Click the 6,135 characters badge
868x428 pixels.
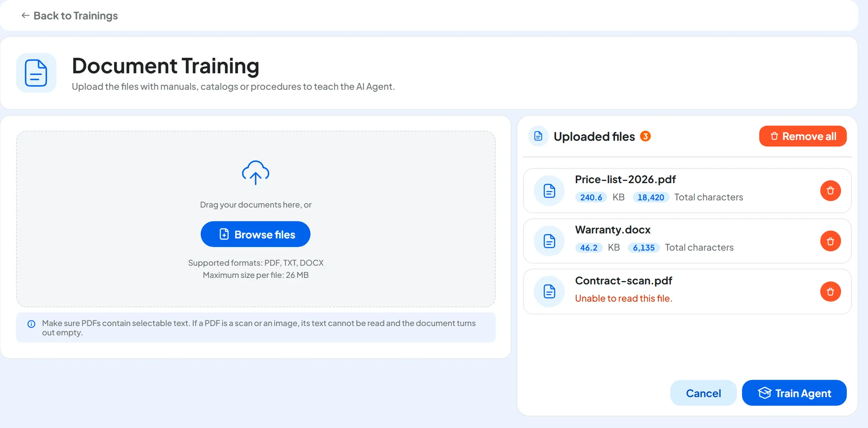pyautogui.click(x=644, y=247)
